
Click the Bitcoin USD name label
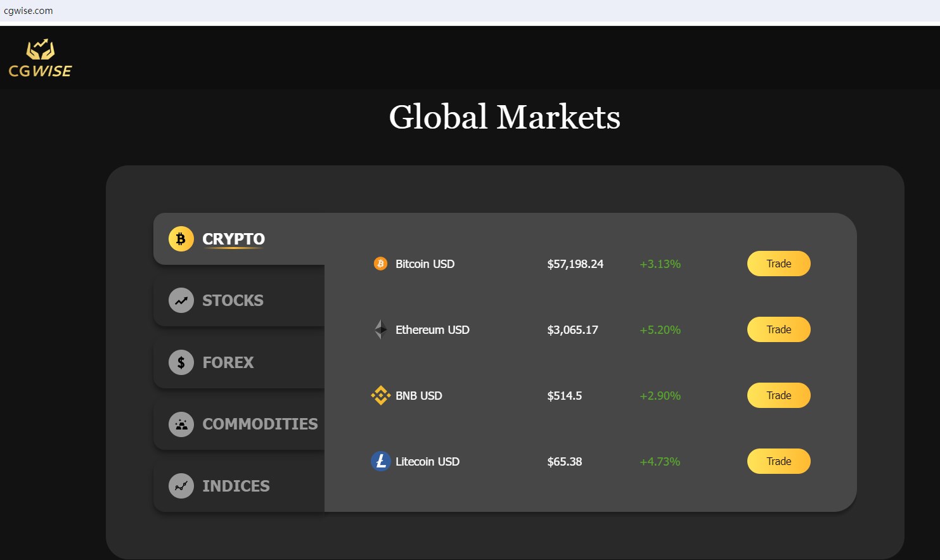(425, 264)
